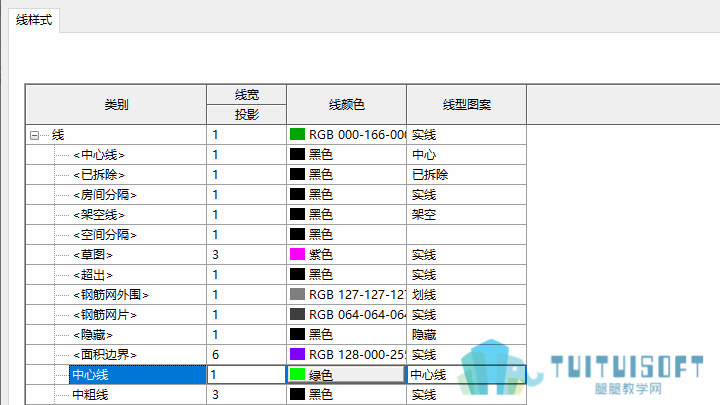This screenshot has width=720, height=405.
Task: Select the <中心线> tree row
Action: pyautogui.click(x=99, y=155)
